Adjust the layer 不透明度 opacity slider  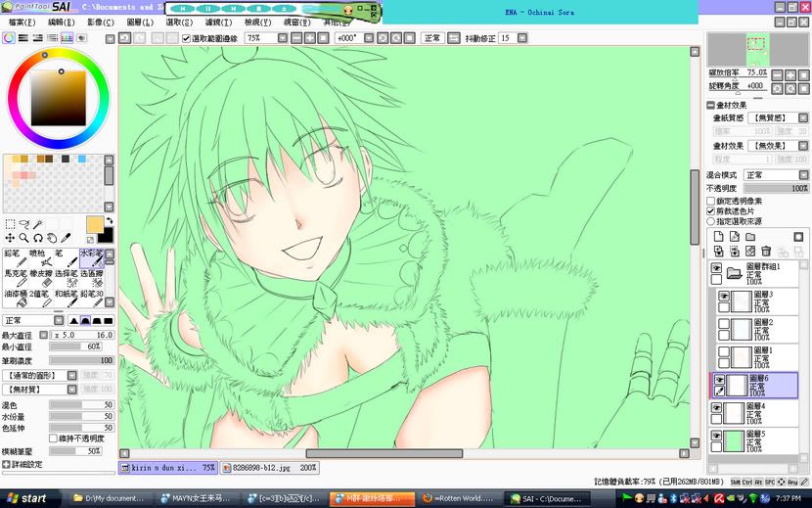coord(776,188)
